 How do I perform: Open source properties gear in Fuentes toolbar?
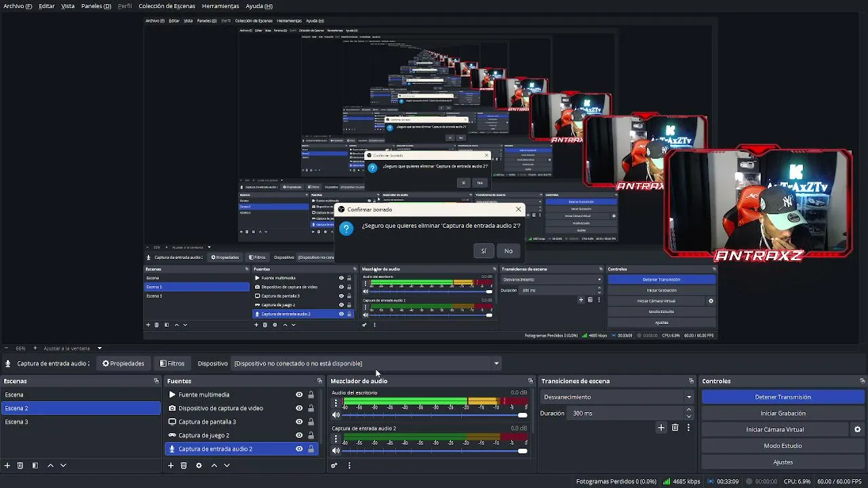click(199, 466)
